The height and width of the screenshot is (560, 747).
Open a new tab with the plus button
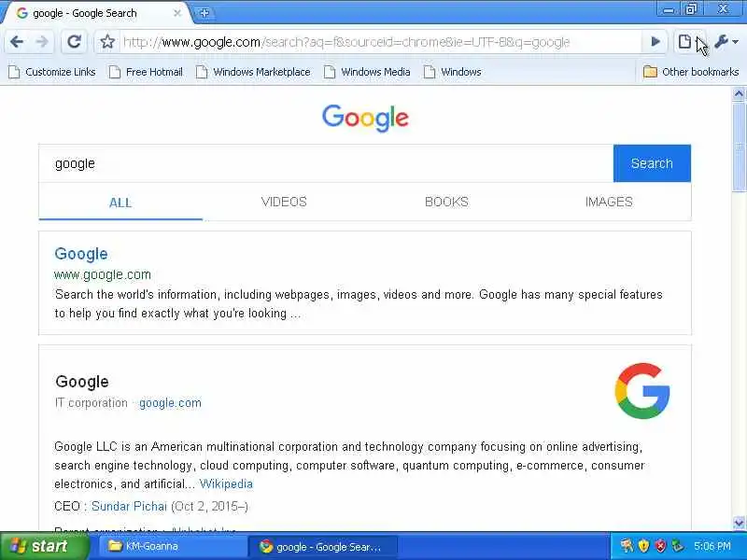tap(204, 13)
